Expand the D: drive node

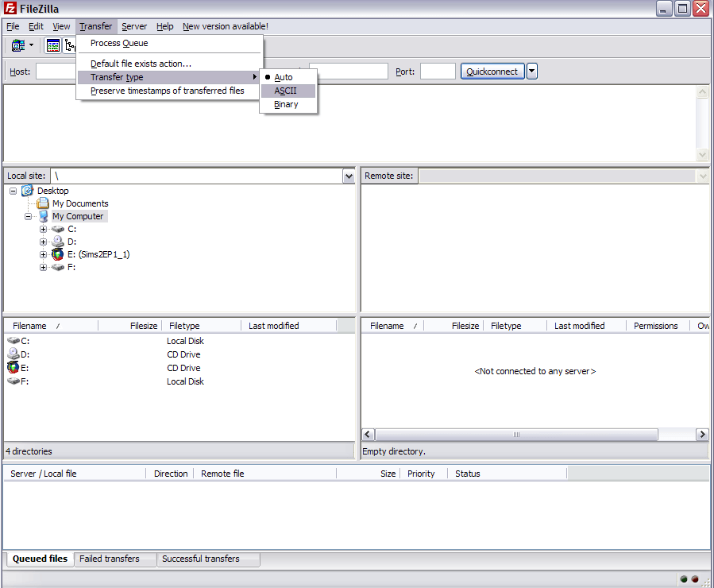(x=43, y=242)
